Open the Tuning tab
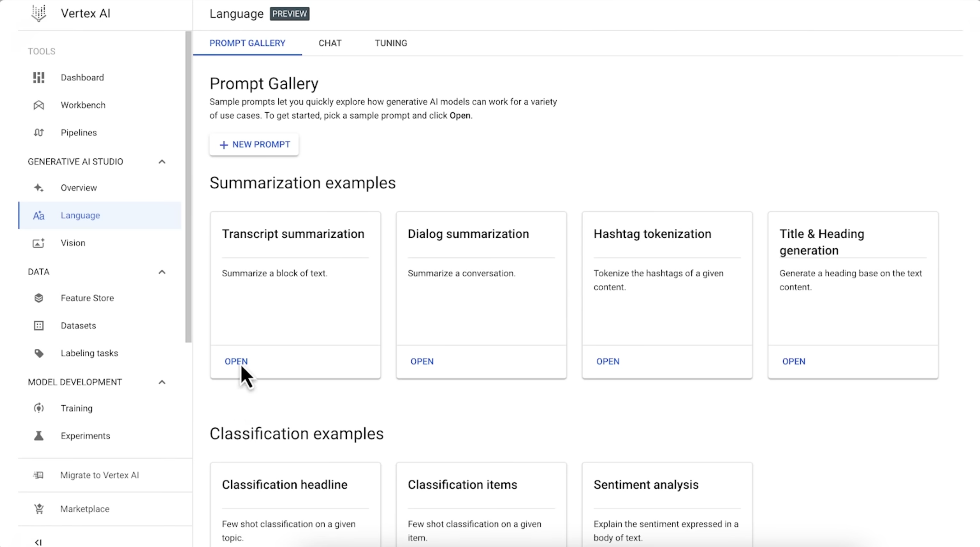The width and height of the screenshot is (980, 547). pos(390,43)
